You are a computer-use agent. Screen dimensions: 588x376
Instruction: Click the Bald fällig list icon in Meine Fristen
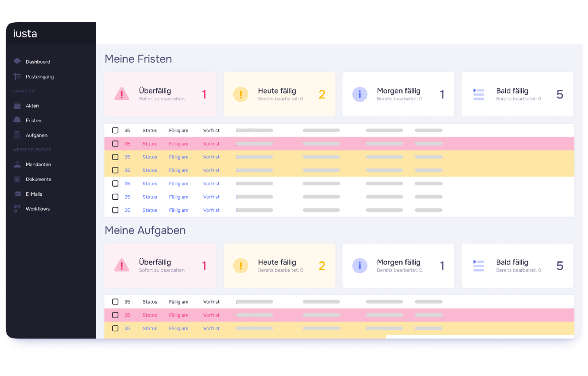[479, 94]
